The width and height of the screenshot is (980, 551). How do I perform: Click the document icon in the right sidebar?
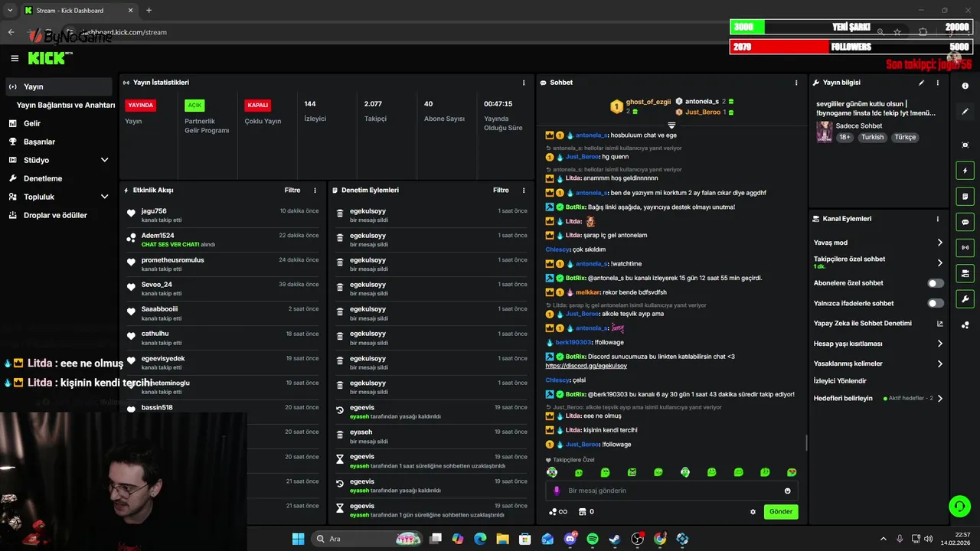[965, 197]
